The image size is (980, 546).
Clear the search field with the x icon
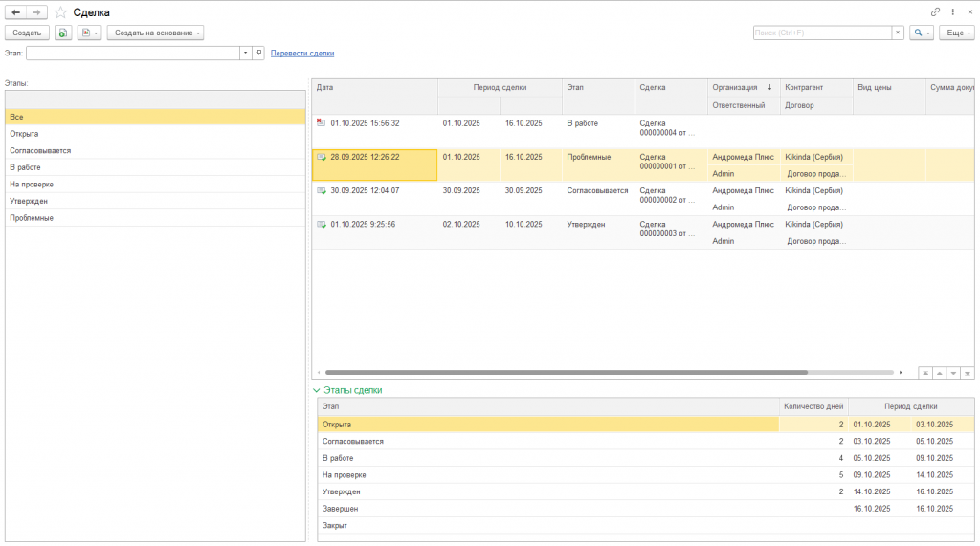coord(897,33)
